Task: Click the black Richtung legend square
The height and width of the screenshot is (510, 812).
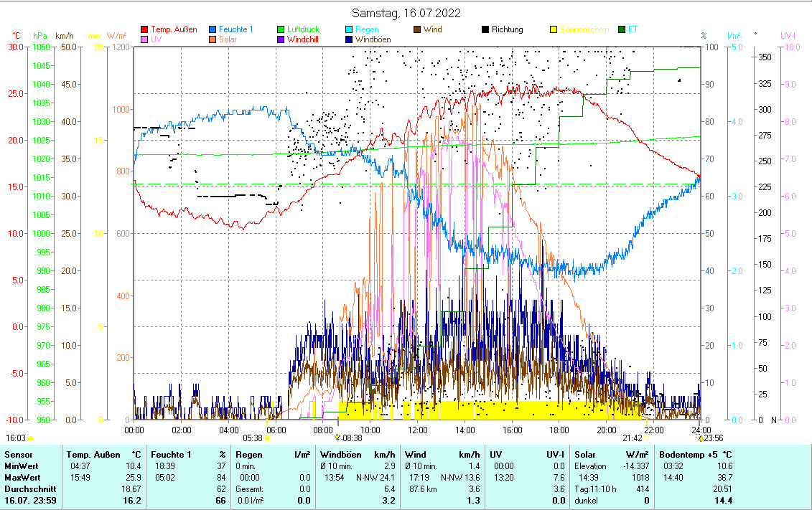Action: click(485, 30)
